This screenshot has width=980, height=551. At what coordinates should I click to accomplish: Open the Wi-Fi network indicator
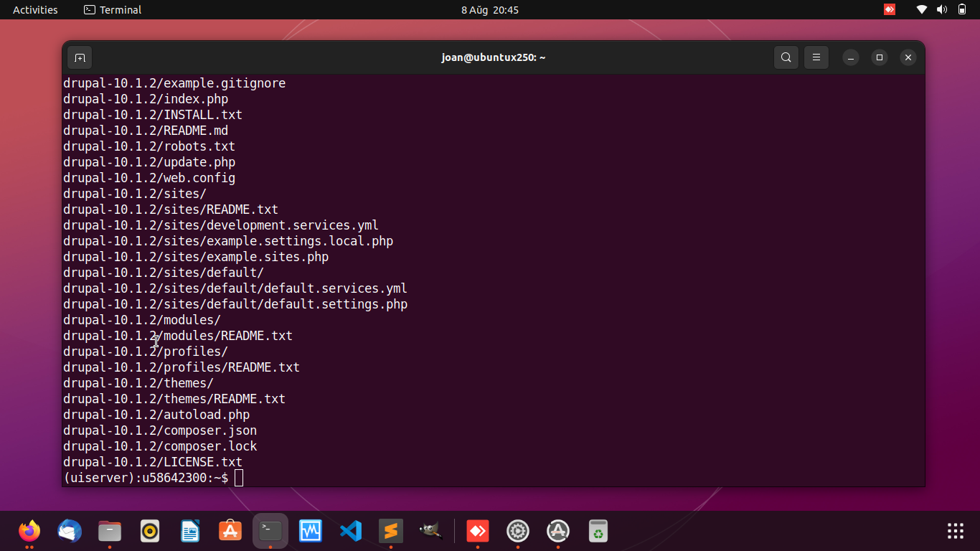pos(922,10)
